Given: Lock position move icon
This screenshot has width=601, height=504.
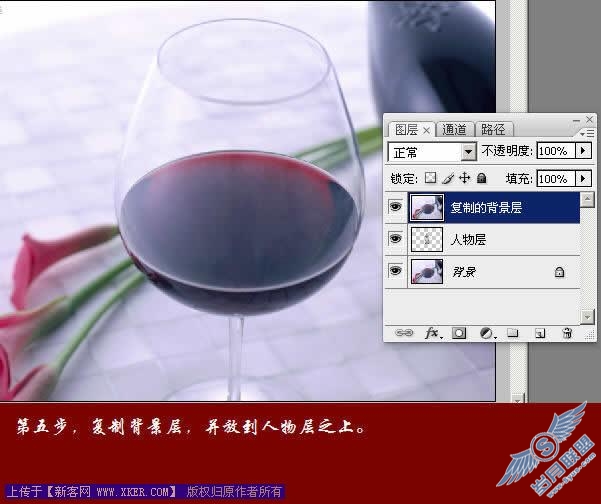Looking at the screenshot, I should click(464, 178).
